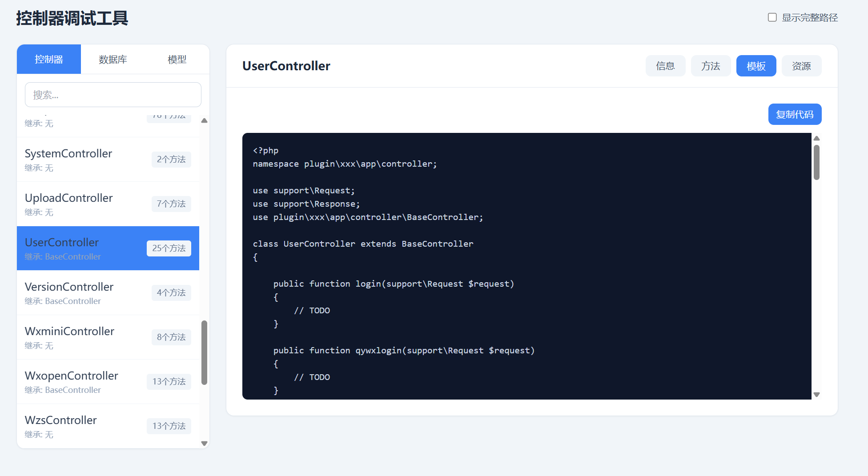This screenshot has height=476, width=868.
Task: Click the controller list scroll-up arrow
Action: pyautogui.click(x=204, y=120)
